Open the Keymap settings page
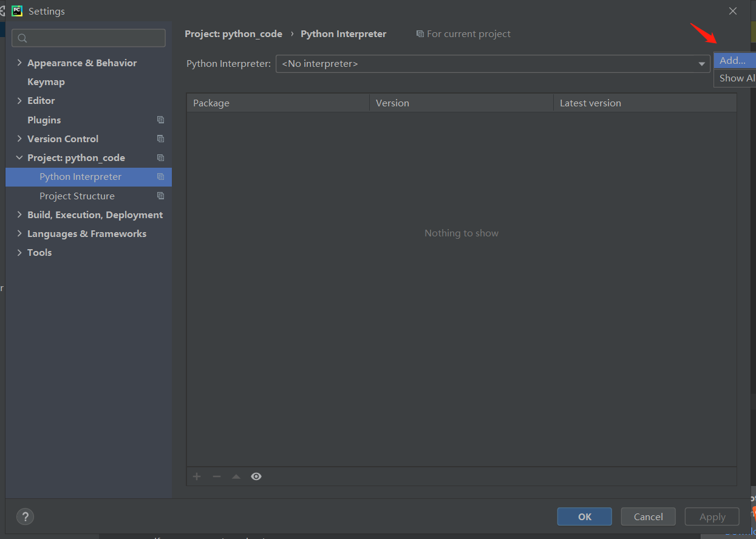Screen dimensions: 756x539 pos(46,81)
